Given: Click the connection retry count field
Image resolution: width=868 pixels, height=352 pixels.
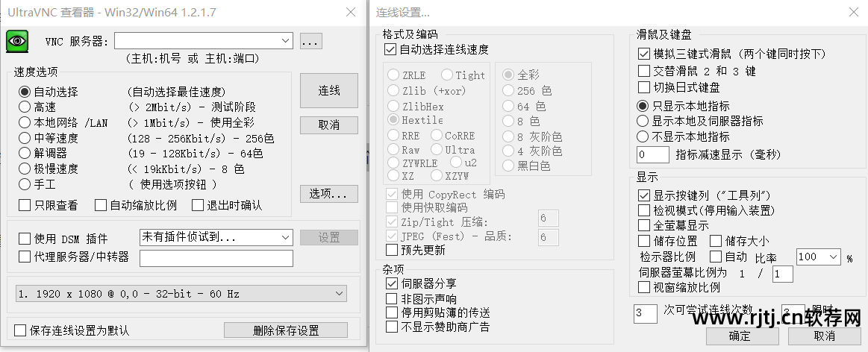Looking at the screenshot, I should coord(645,312).
